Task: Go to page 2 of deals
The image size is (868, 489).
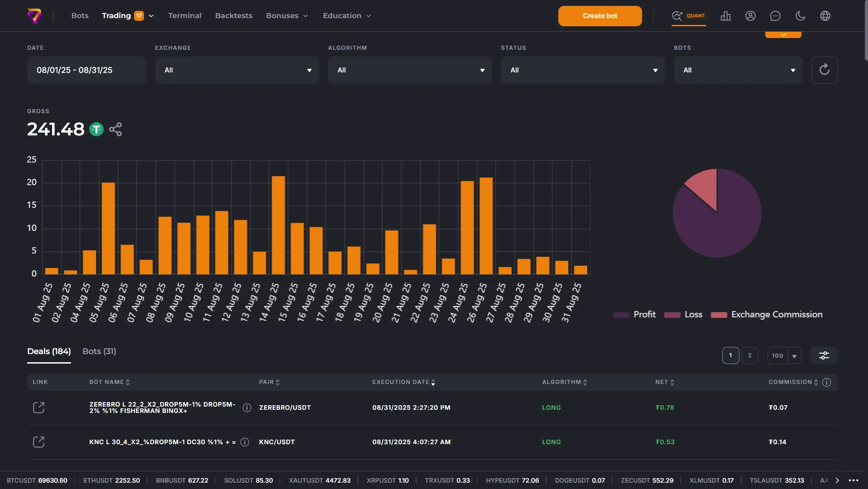Action: pos(749,355)
